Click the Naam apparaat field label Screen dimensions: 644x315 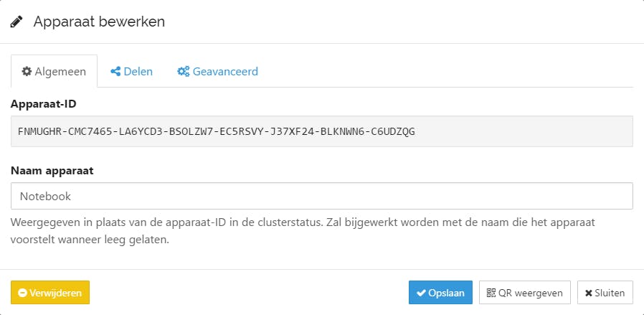(x=52, y=171)
